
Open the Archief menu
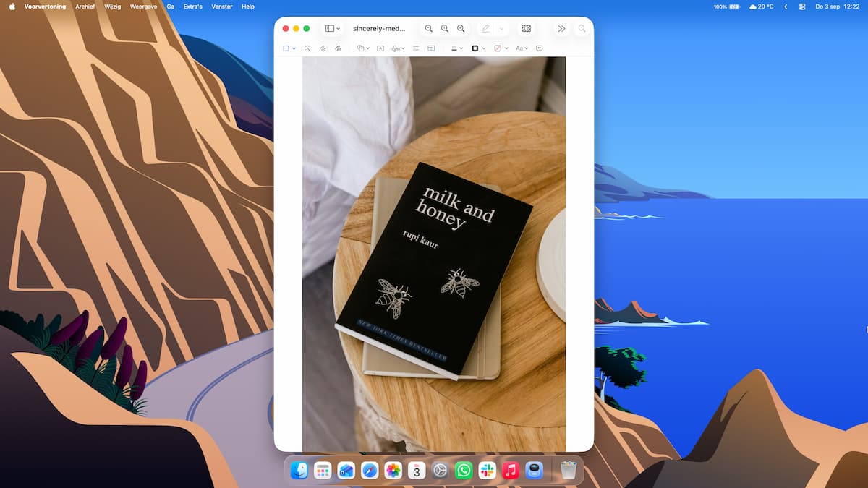tap(85, 7)
